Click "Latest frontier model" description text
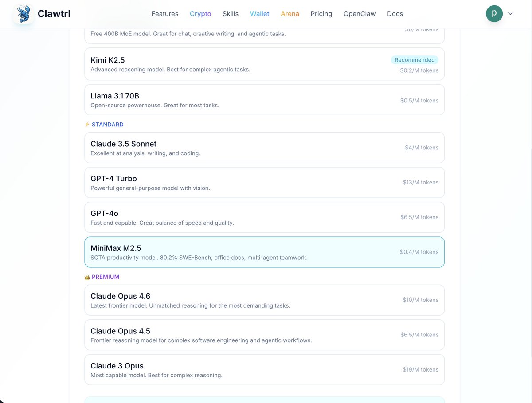The height and width of the screenshot is (403, 532). pos(190,305)
